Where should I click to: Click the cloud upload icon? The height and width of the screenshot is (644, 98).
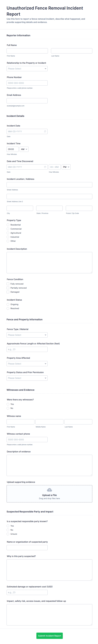tap(50, 490)
